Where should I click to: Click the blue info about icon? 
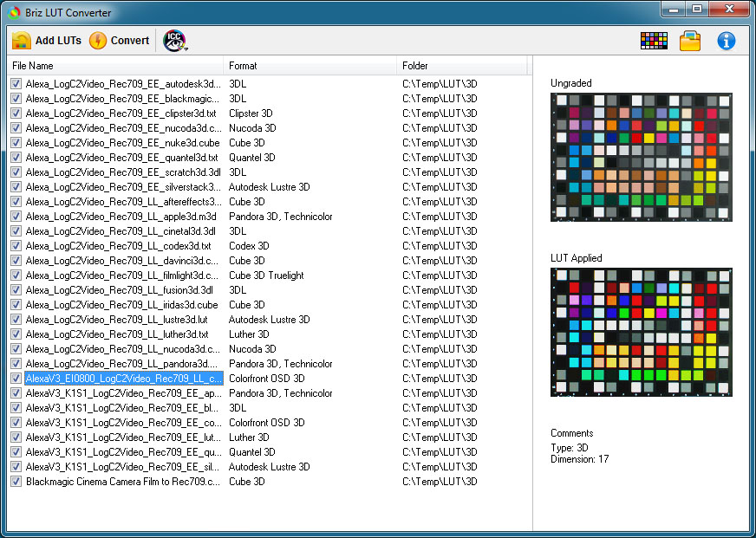tap(727, 41)
